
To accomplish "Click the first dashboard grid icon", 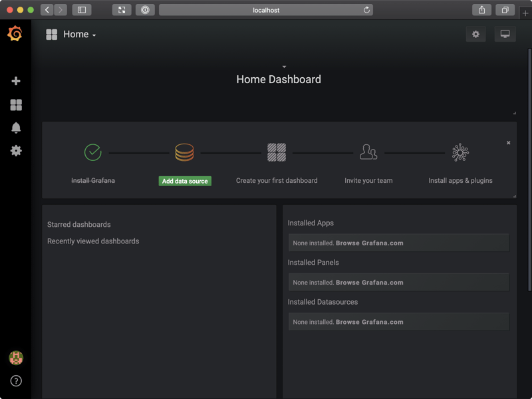I will point(277,152).
